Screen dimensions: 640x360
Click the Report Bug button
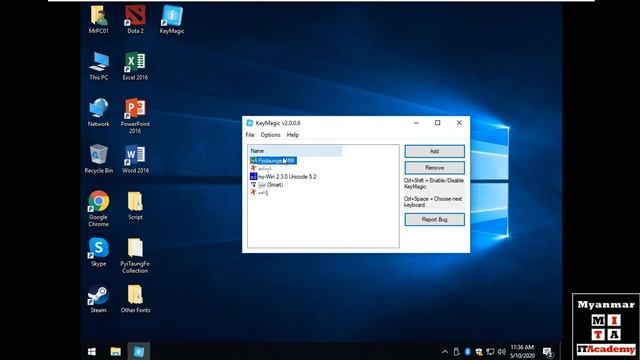point(434,220)
